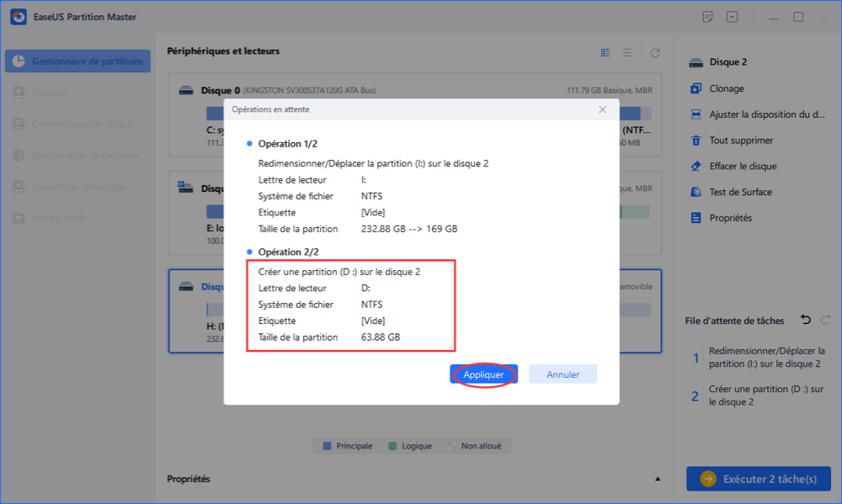Select the detailed list view icon
Image resolution: width=842 pixels, height=504 pixels.
coord(605,51)
